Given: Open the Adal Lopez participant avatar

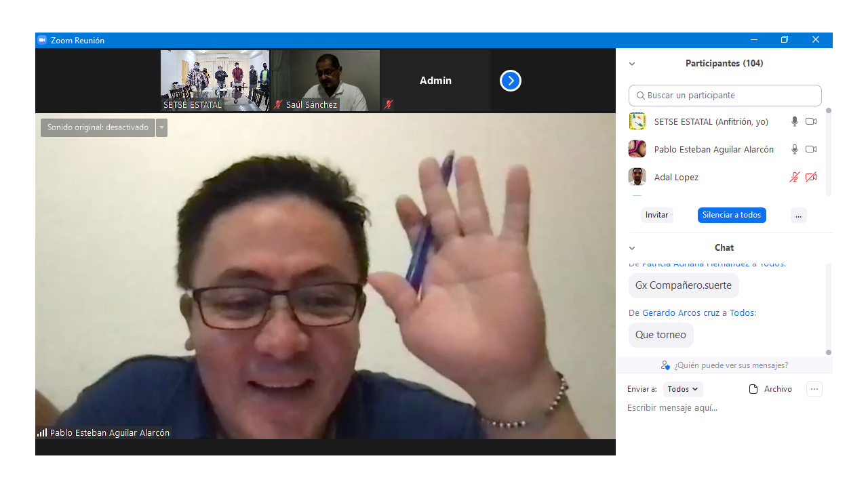Looking at the screenshot, I should point(637,177).
